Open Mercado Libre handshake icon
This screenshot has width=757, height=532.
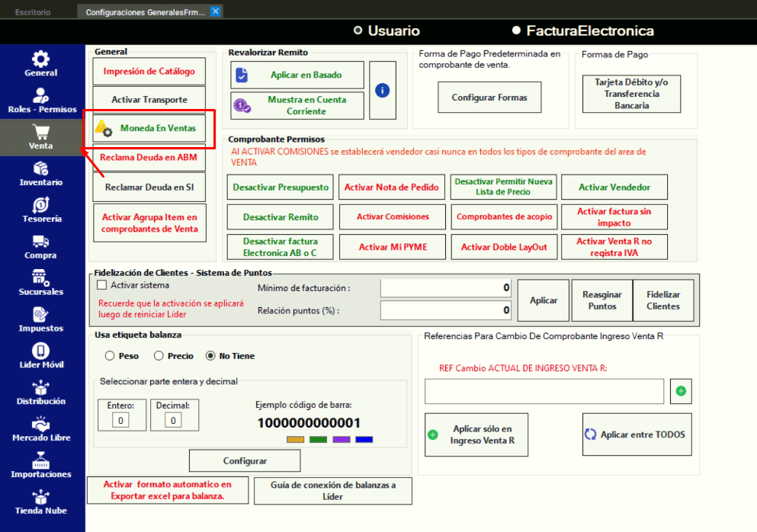click(40, 428)
